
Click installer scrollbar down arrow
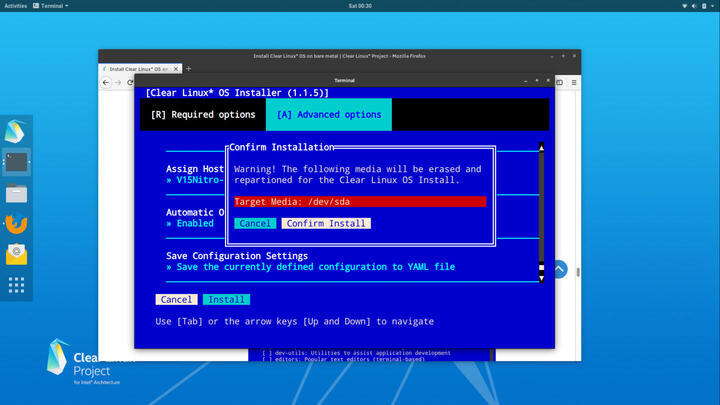coord(541,278)
